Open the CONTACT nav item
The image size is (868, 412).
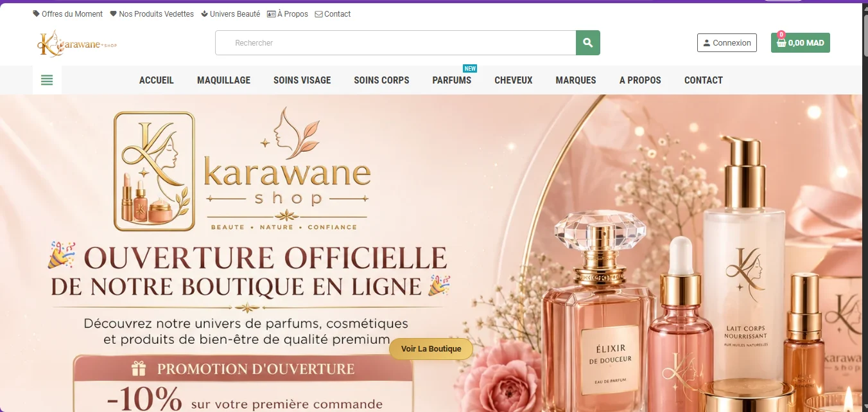click(704, 80)
